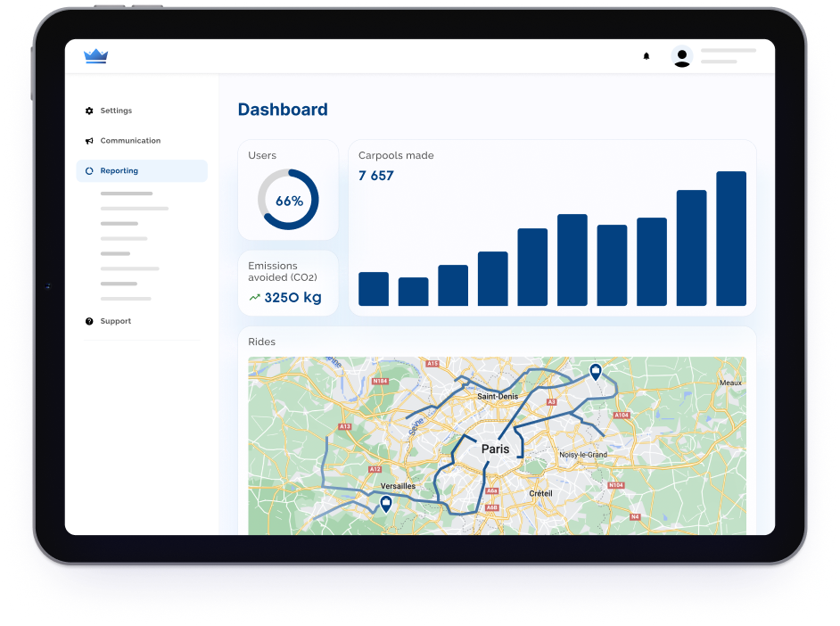
Task: Click the Paris label on the map
Action: [x=495, y=449]
